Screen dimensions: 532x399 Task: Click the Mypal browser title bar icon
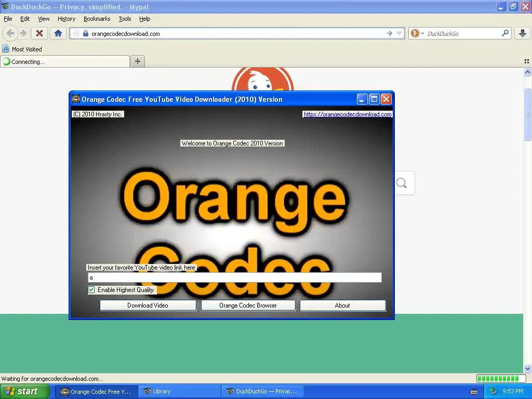point(5,6)
